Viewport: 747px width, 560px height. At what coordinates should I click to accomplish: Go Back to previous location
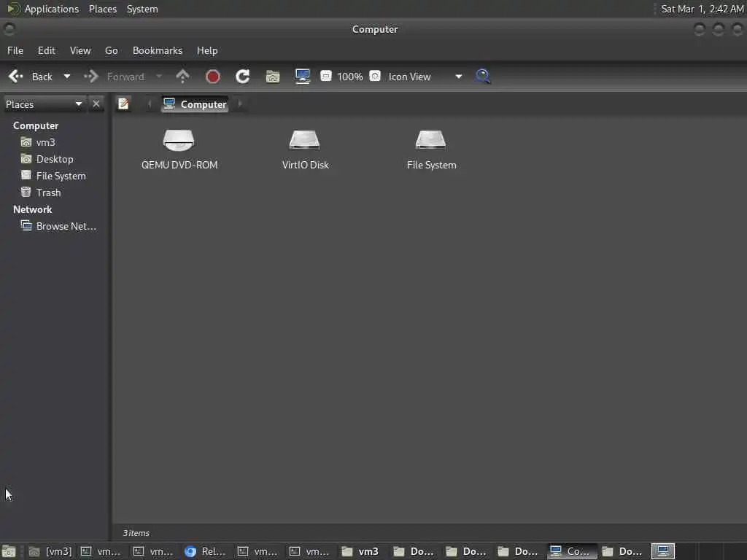point(31,76)
